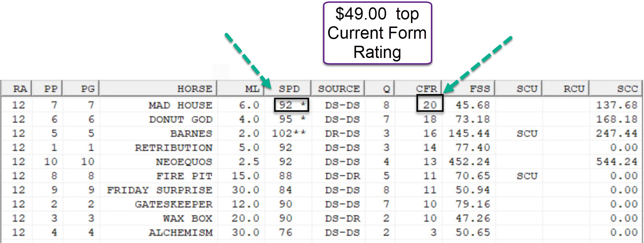Image resolution: width=644 pixels, height=243 pixels.
Task: Select the FRIDAY SURPRISE row
Action: pyautogui.click(x=159, y=190)
